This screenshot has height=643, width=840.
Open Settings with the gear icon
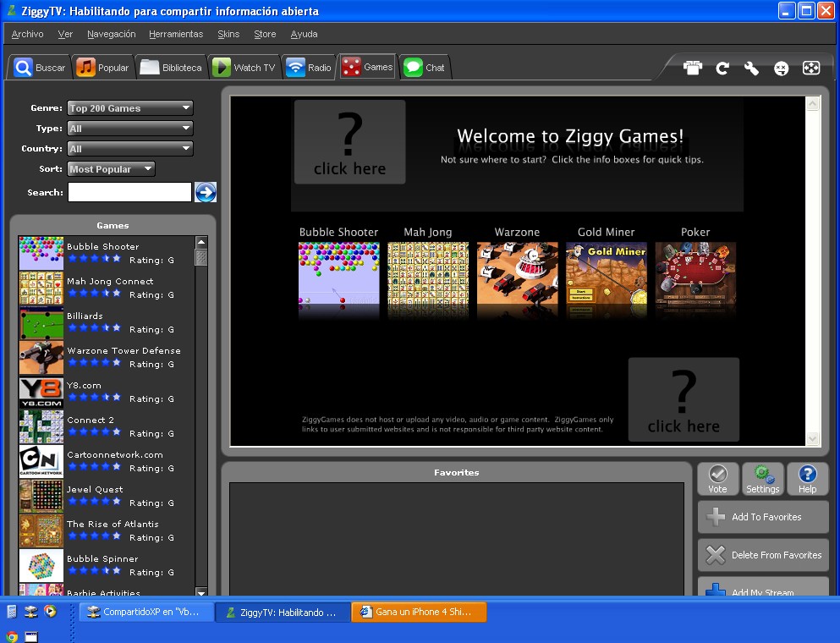(x=763, y=479)
